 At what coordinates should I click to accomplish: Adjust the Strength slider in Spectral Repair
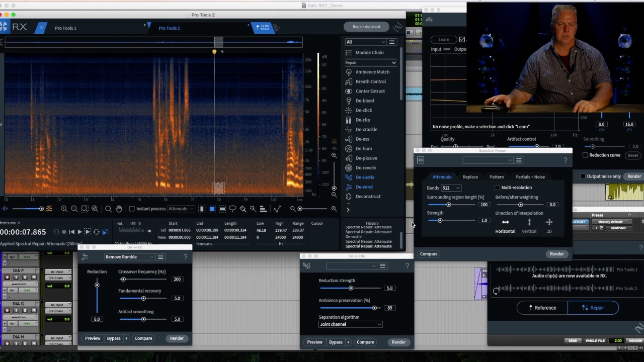[451, 221]
